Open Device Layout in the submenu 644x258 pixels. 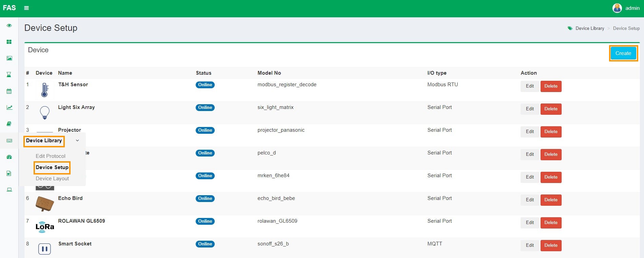click(52, 179)
